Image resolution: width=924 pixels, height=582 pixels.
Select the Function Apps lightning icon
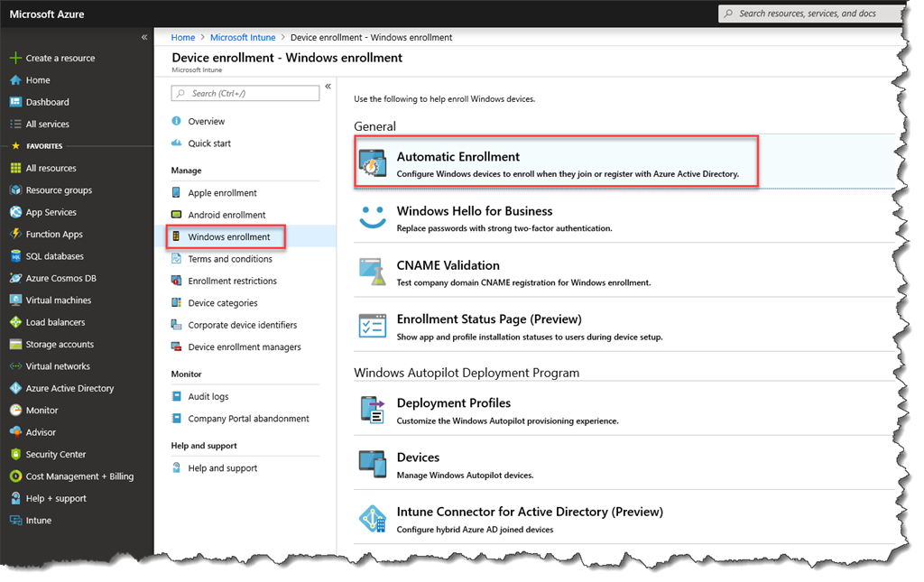pyautogui.click(x=16, y=234)
